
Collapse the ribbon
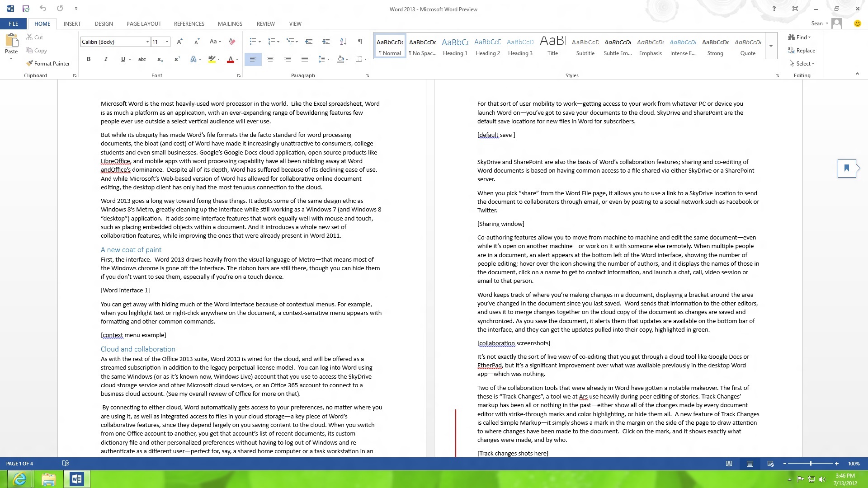coord(857,74)
